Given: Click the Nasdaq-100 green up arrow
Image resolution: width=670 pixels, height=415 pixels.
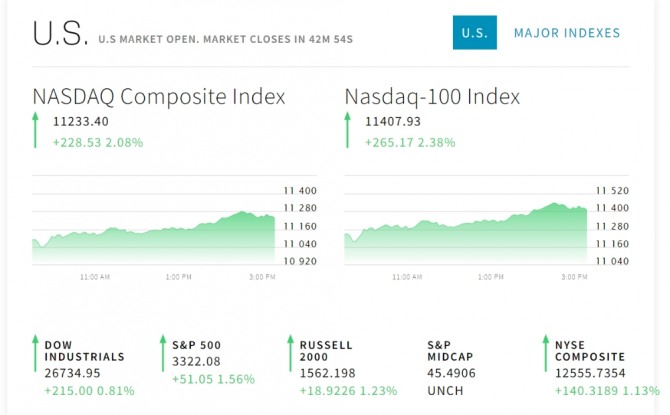Looking at the screenshot, I should pos(348,131).
